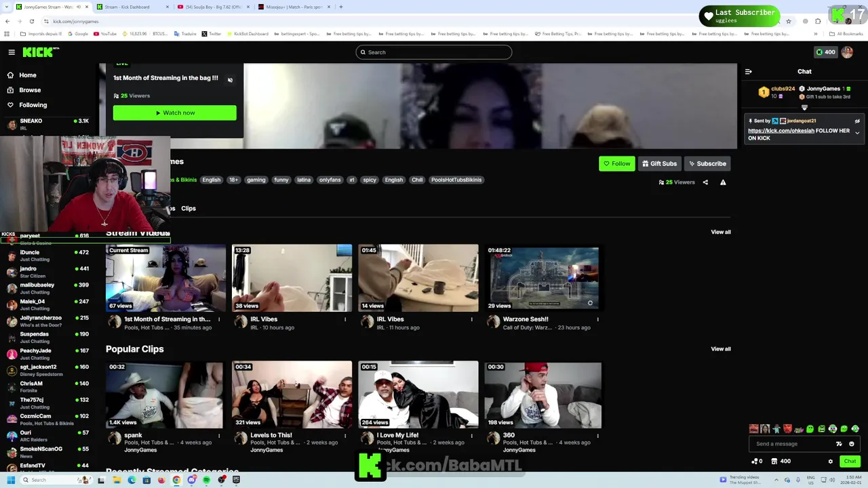The height and width of the screenshot is (488, 868).
Task: Click the KICK logo
Action: [x=41, y=52]
